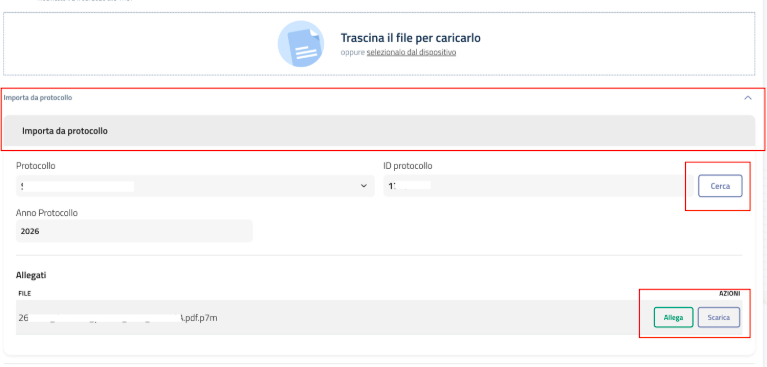767x367 pixels.
Task: Click the 'Allegati' section label
Action: pos(31,275)
